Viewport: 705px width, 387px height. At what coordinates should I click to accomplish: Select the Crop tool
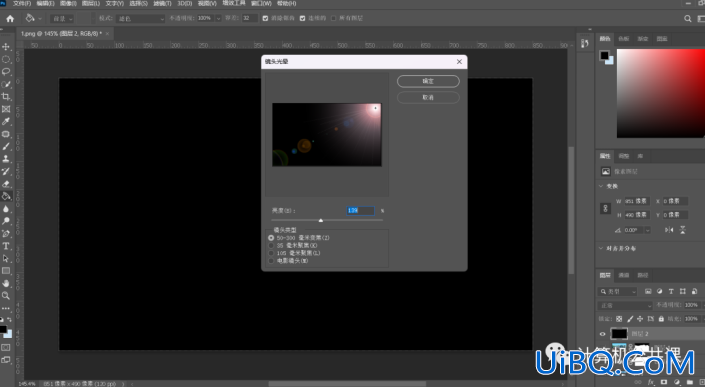coord(6,97)
